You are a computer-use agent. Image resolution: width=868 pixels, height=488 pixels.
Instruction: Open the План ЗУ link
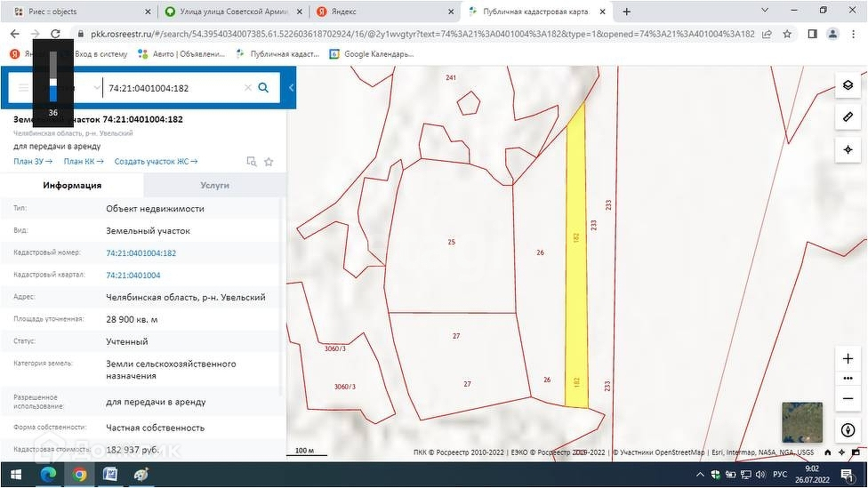(x=33, y=161)
